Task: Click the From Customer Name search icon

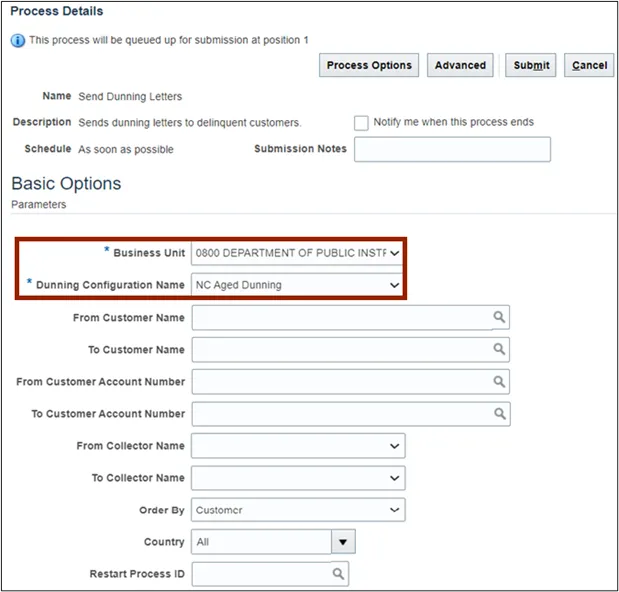Action: coord(498,318)
